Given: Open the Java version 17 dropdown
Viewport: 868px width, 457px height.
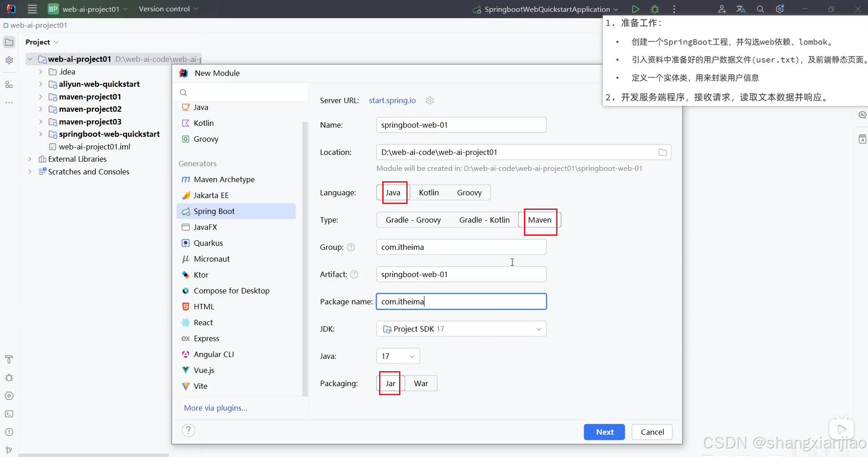Looking at the screenshot, I should point(398,356).
